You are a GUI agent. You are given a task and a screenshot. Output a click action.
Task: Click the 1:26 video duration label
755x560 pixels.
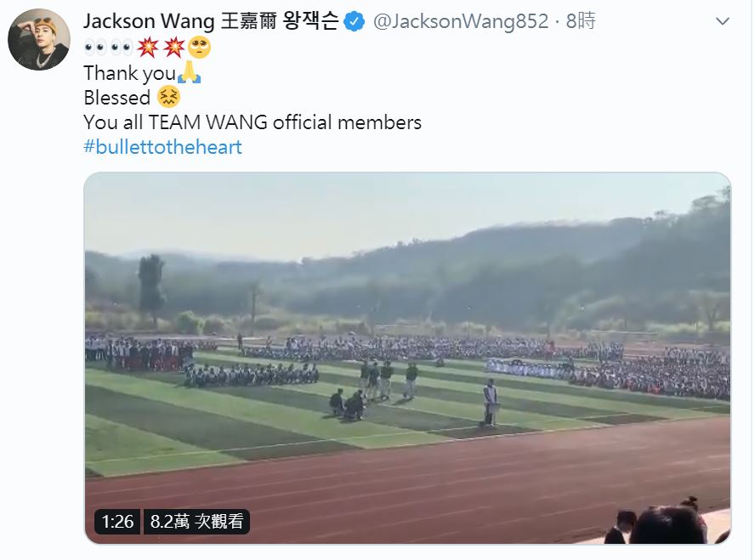(x=117, y=522)
